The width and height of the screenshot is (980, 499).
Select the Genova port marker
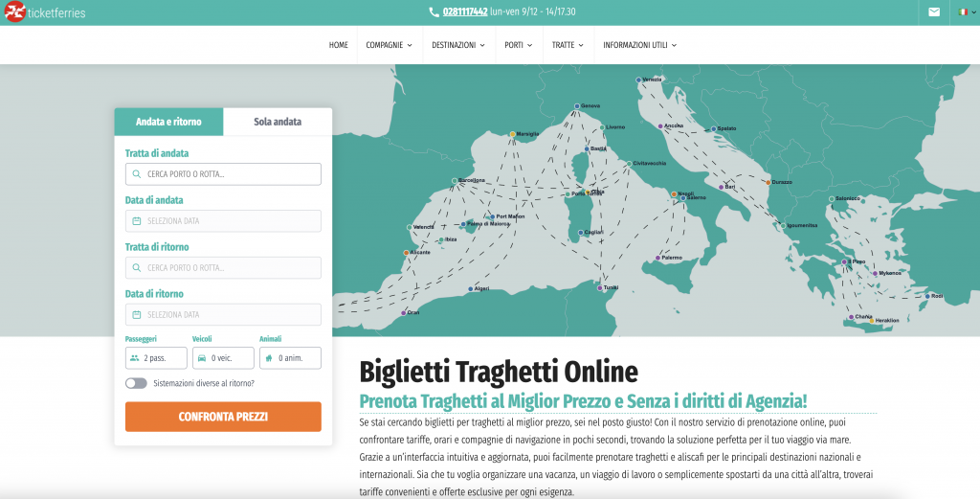click(x=577, y=106)
